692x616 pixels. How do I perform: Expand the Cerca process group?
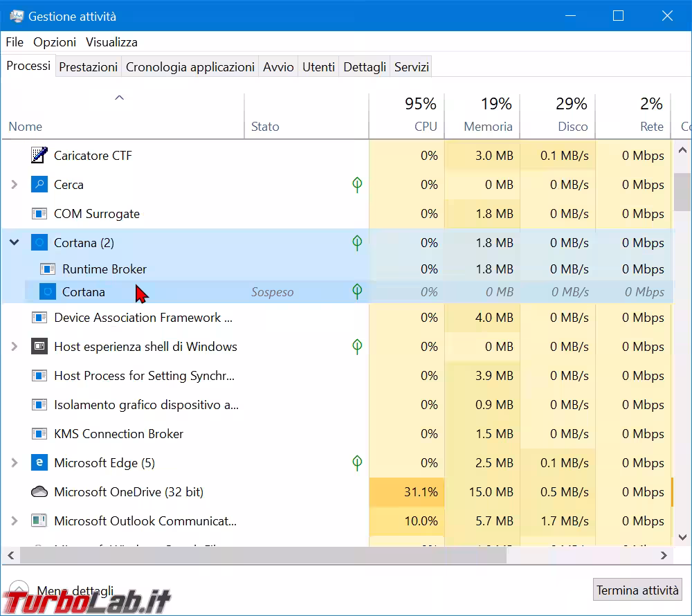pyautogui.click(x=14, y=185)
